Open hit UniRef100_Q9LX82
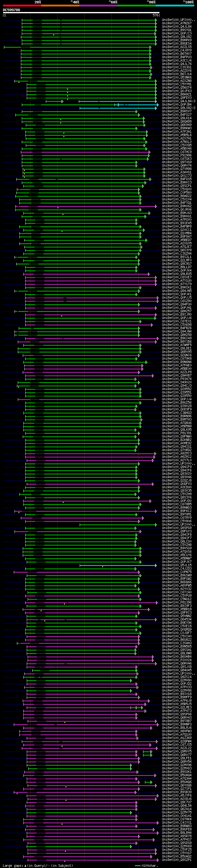The image size is (197, 868). pos(176,37)
